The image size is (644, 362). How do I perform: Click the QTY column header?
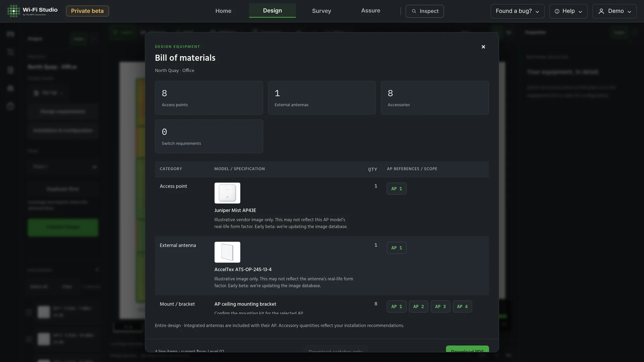(x=373, y=169)
